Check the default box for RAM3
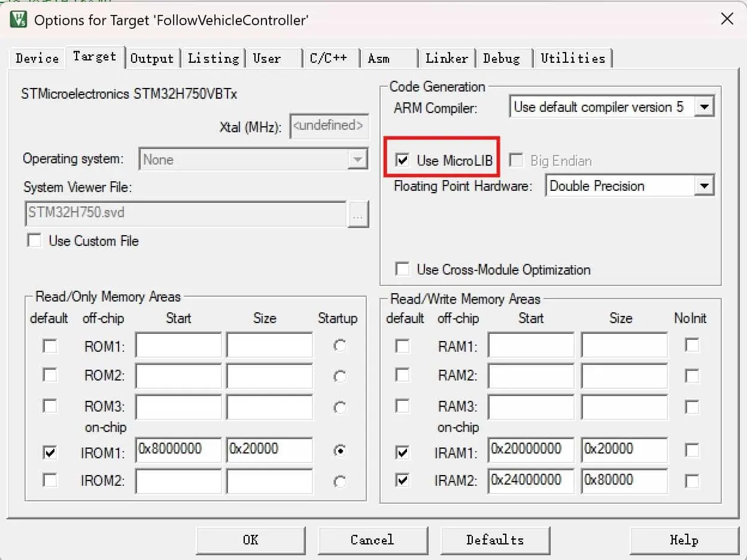The width and height of the screenshot is (747, 560). point(403,406)
